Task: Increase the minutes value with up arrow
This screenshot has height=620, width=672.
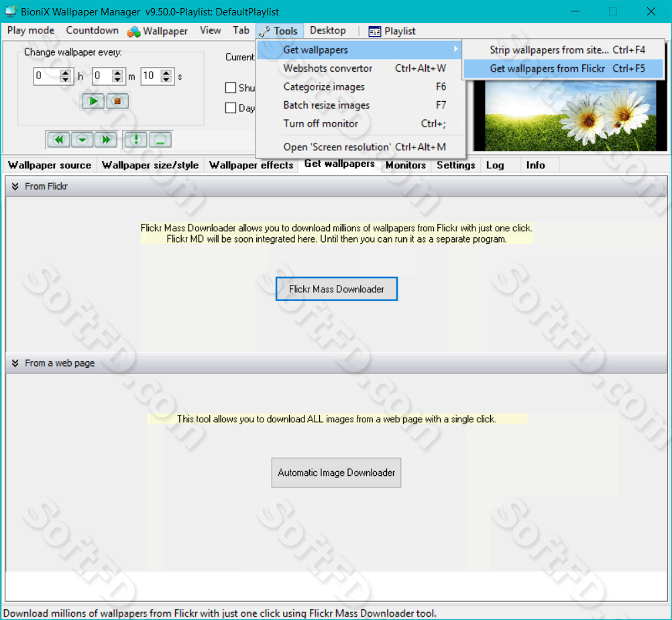Action: tap(117, 73)
